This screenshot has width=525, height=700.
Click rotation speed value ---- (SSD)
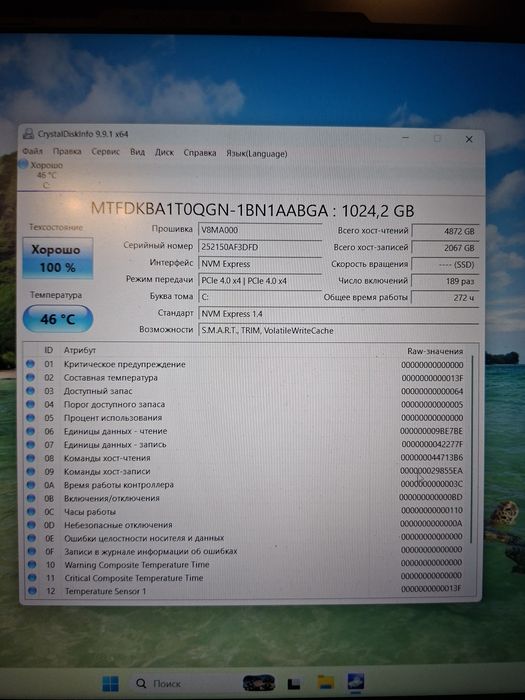445,264
